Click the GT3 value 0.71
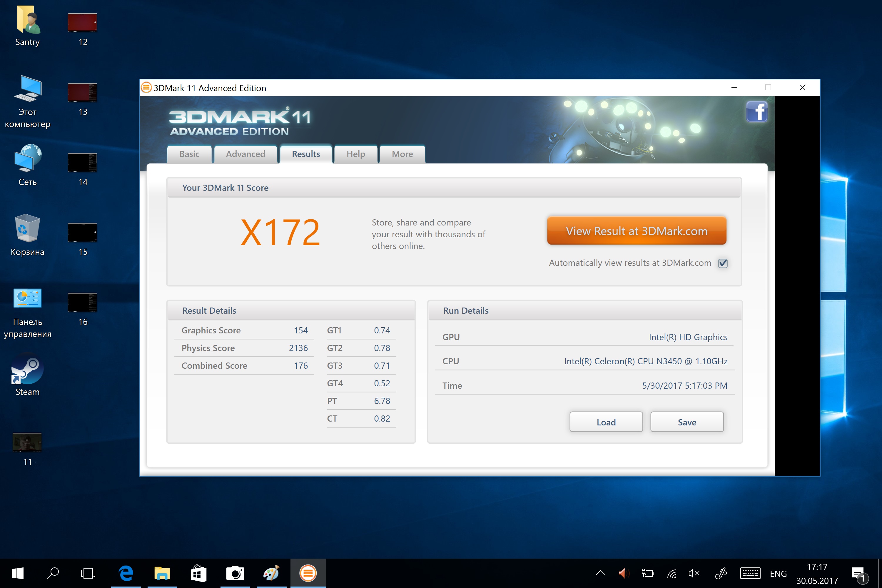Screen dimensions: 882x588 pyautogui.click(x=382, y=366)
